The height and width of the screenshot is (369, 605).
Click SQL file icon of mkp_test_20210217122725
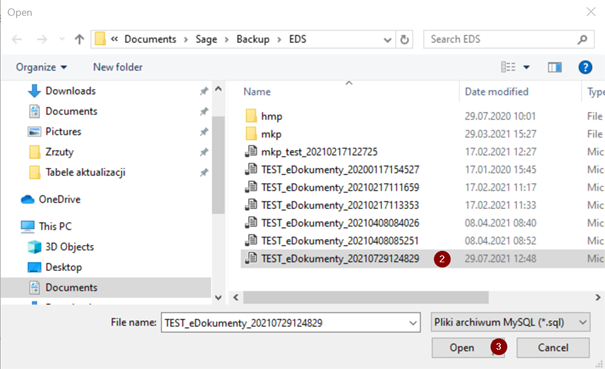click(251, 151)
